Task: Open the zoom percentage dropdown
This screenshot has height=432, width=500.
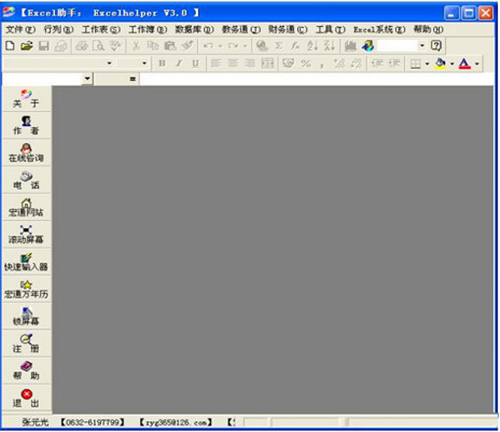Action: point(422,45)
